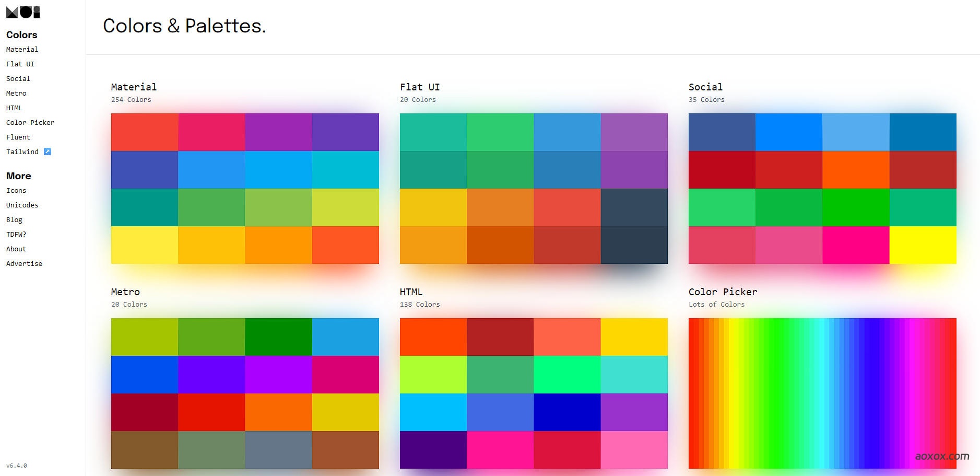Image resolution: width=980 pixels, height=476 pixels.
Task: Open Metro from the sidebar
Action: pyautogui.click(x=16, y=93)
